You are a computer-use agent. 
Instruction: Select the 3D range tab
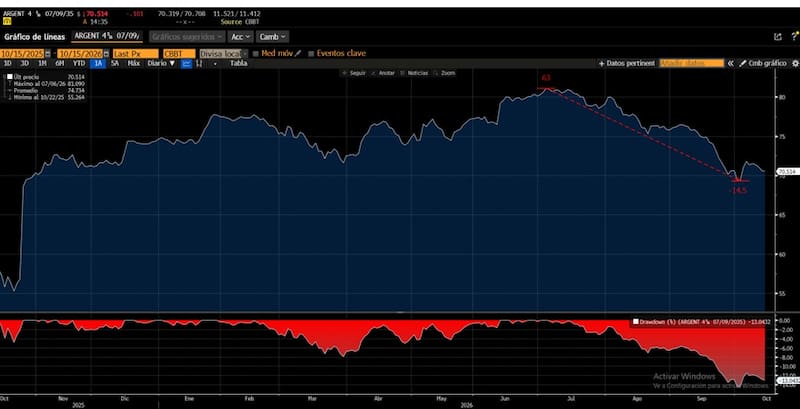pos(24,63)
